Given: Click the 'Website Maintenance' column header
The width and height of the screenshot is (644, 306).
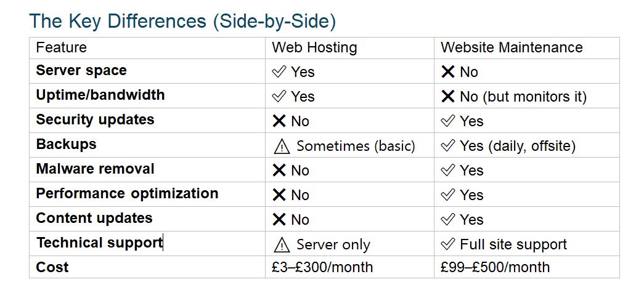Looking at the screenshot, I should (x=512, y=47).
